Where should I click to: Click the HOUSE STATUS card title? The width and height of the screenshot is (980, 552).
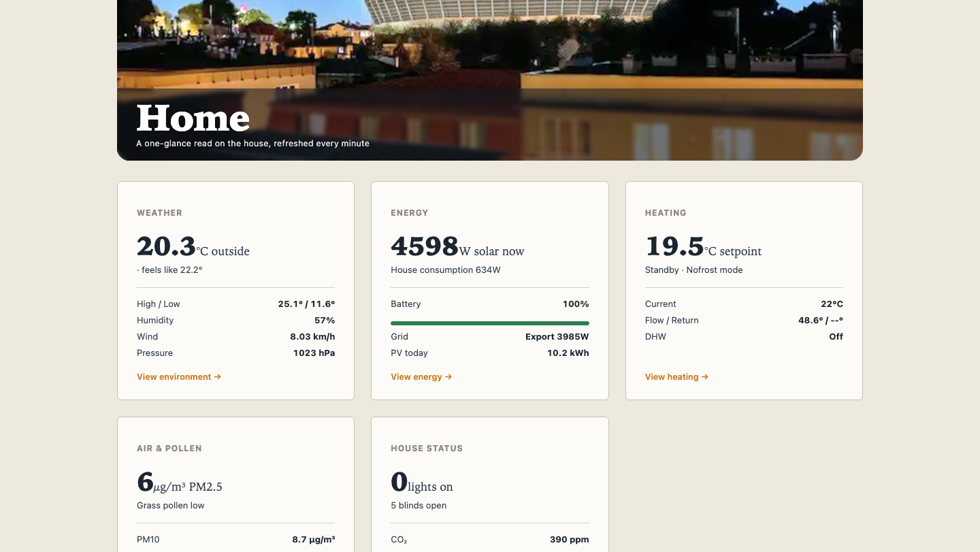pos(427,449)
